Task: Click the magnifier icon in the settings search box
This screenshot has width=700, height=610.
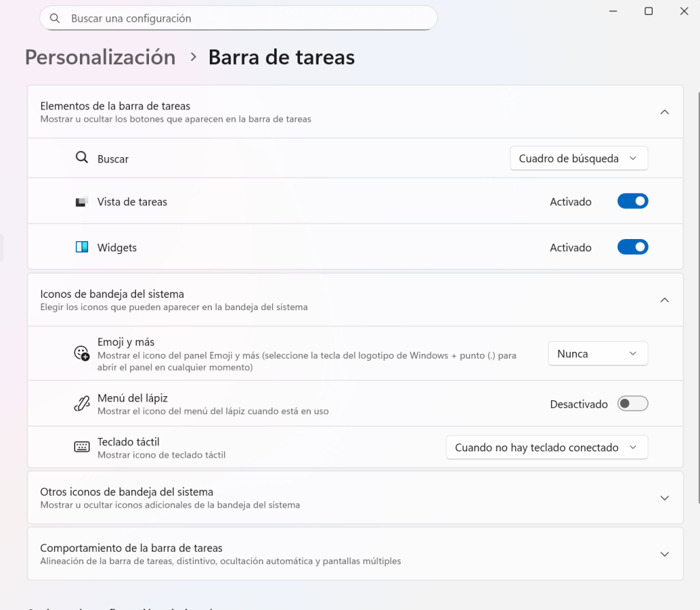Action: [55, 18]
